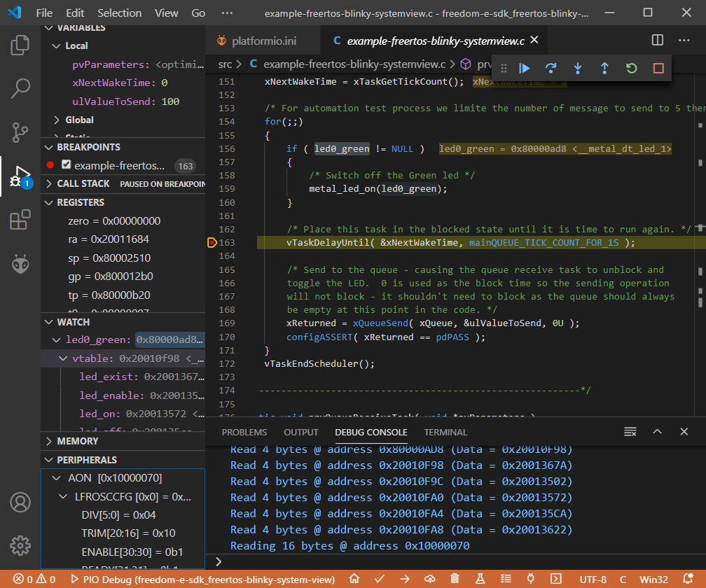
Task: Step Into the function call
Action: click(577, 68)
